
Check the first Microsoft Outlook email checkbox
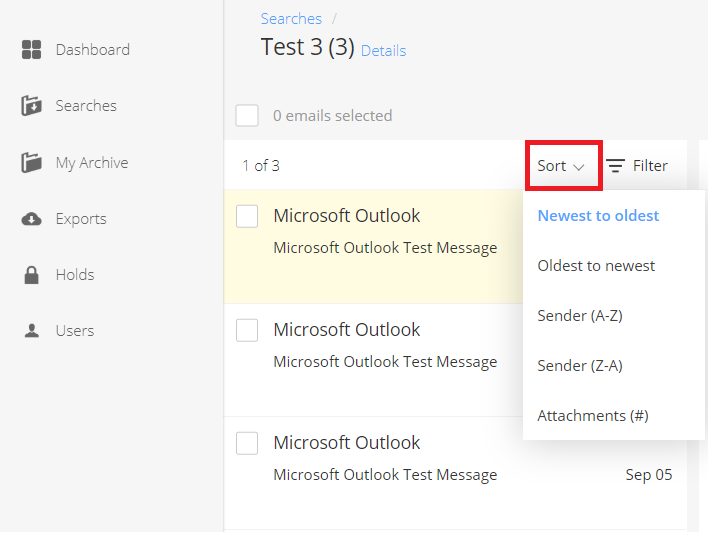click(x=247, y=216)
